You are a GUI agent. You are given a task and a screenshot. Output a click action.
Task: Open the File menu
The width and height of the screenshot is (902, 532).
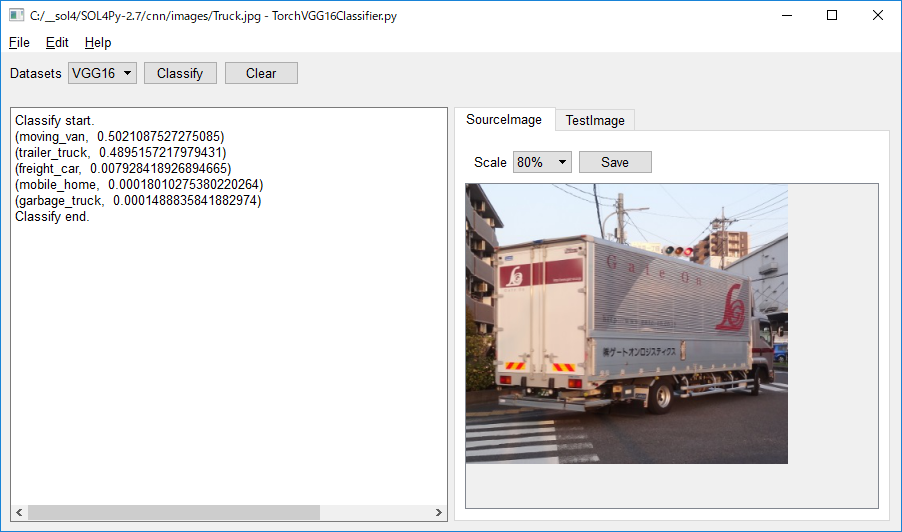pos(19,43)
